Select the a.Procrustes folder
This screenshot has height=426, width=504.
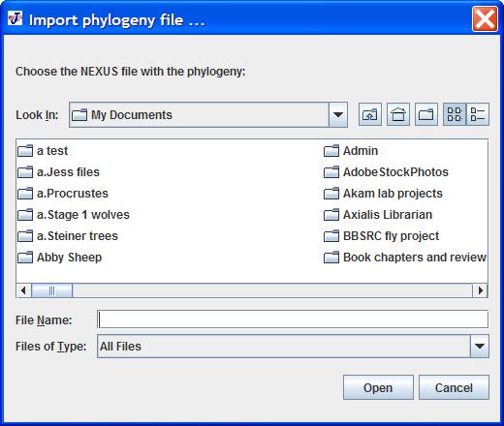click(63, 194)
